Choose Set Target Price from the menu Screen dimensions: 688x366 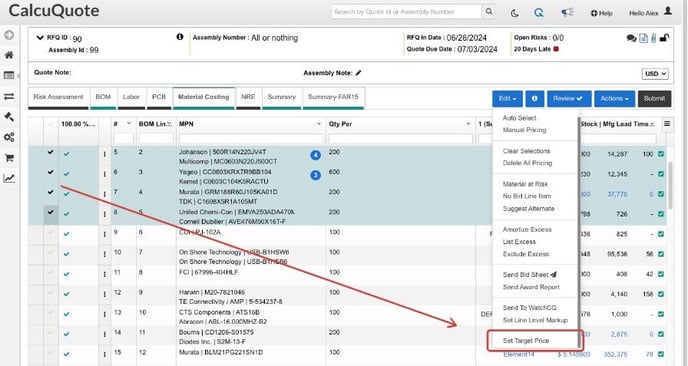tap(526, 341)
